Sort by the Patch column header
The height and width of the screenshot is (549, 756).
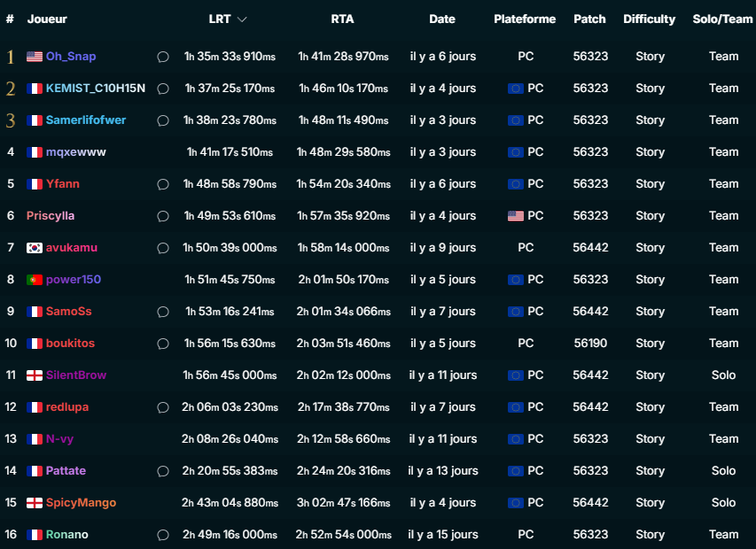[589, 19]
